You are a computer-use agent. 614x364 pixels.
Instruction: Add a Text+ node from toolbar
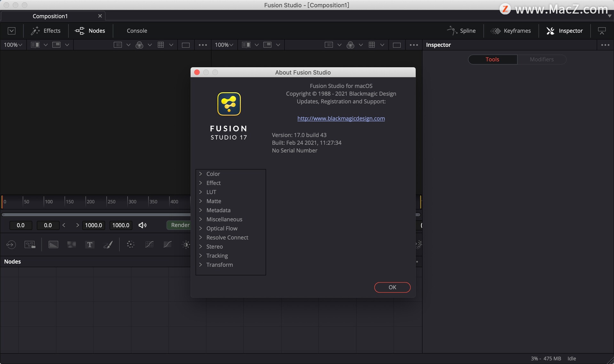90,245
